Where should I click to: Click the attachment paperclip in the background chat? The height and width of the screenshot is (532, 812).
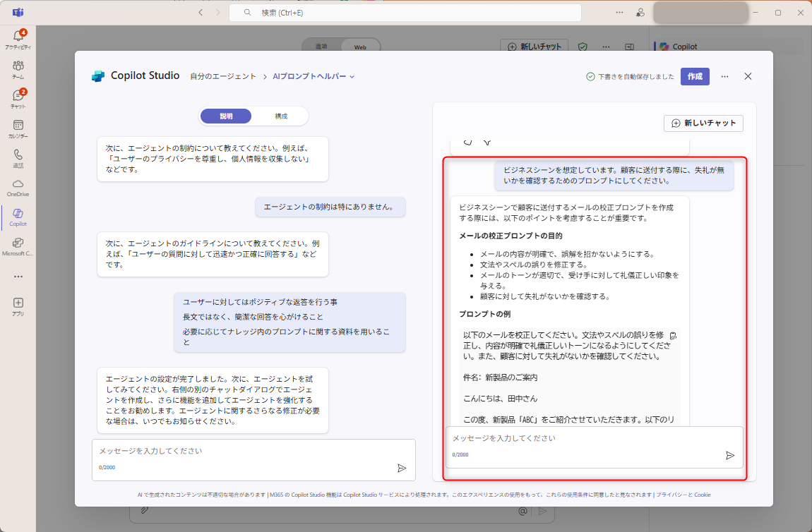[x=145, y=511]
